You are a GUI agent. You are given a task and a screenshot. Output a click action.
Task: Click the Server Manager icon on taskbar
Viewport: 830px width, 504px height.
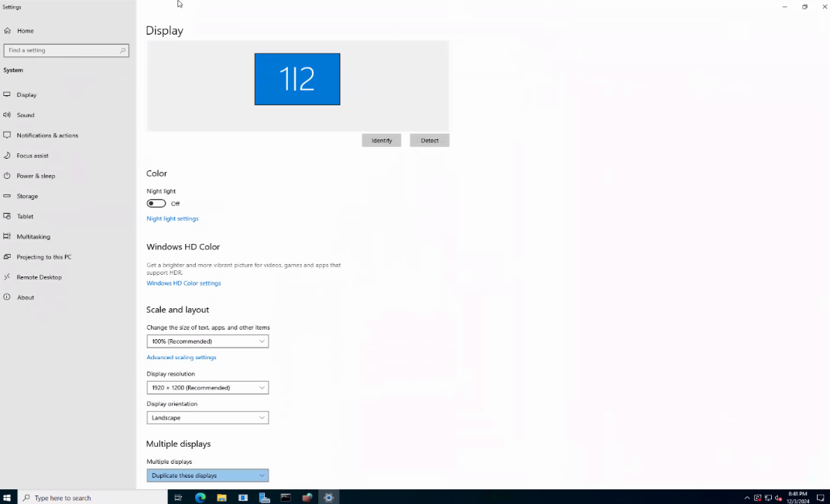(x=264, y=498)
